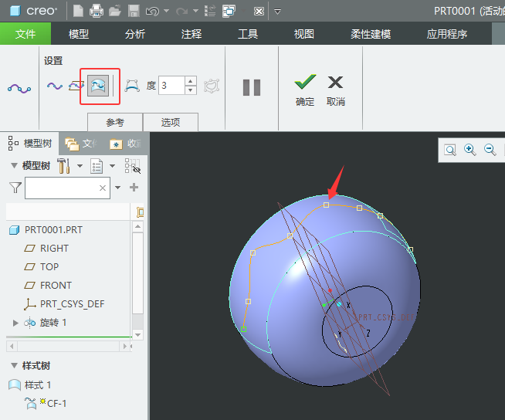The image size is (505, 420).
Task: Open the Redo history dropdown arrow
Action: 195,11
